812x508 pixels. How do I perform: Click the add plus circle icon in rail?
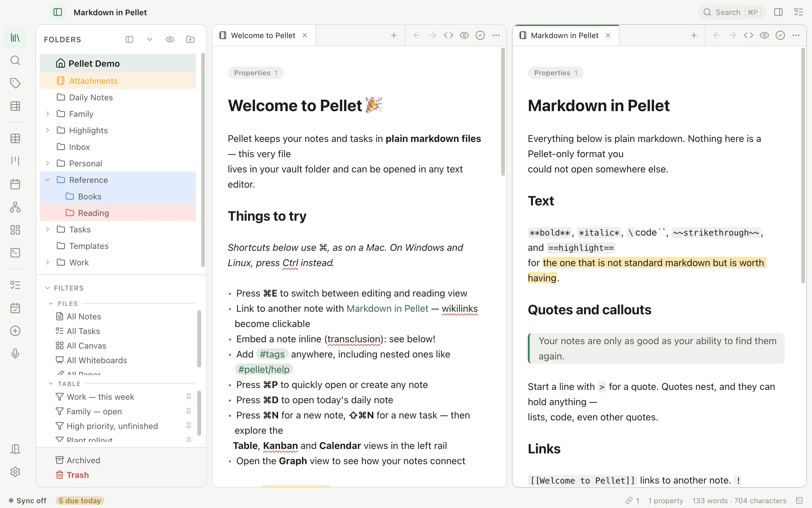tap(15, 331)
